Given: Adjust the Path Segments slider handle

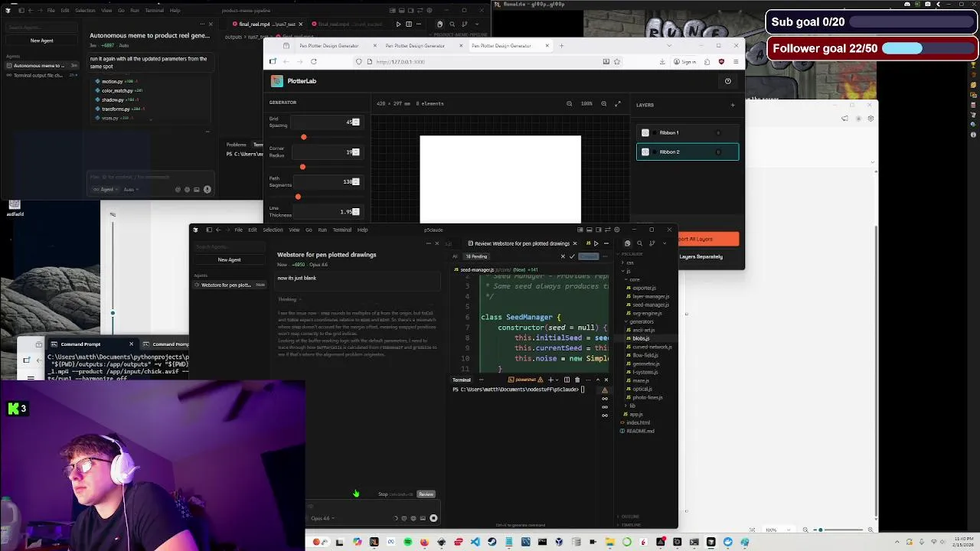Looking at the screenshot, I should coord(298,197).
